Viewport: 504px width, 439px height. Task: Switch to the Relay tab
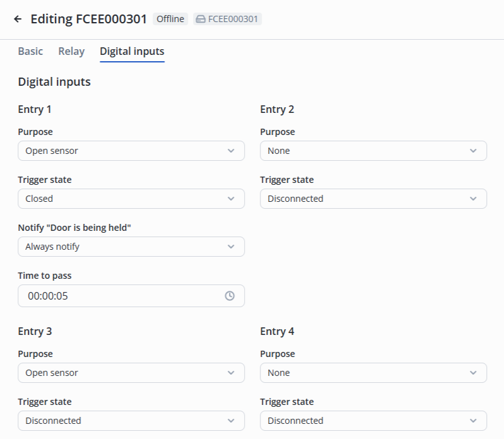[x=71, y=52]
